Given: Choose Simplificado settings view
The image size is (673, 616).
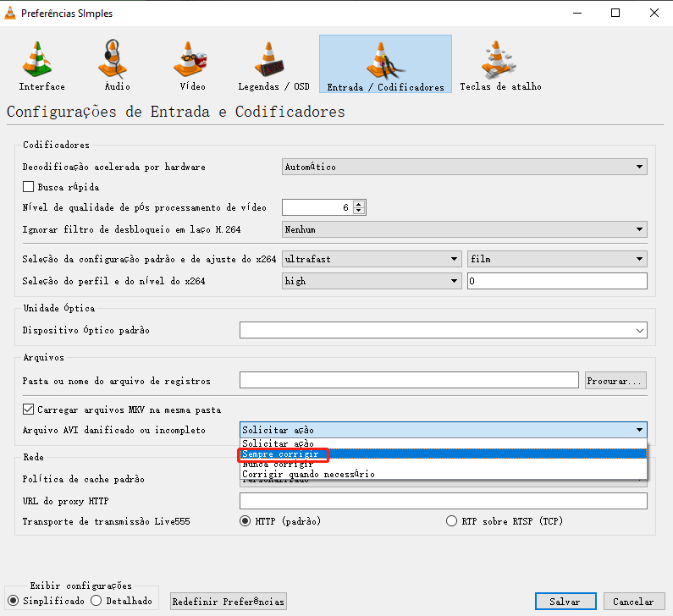Looking at the screenshot, I should click(14, 601).
